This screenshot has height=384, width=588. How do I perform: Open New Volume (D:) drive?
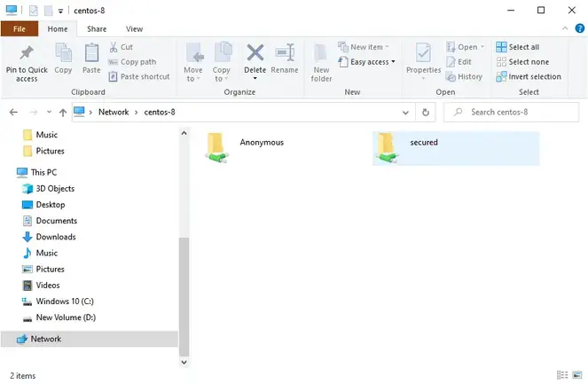[59, 317]
